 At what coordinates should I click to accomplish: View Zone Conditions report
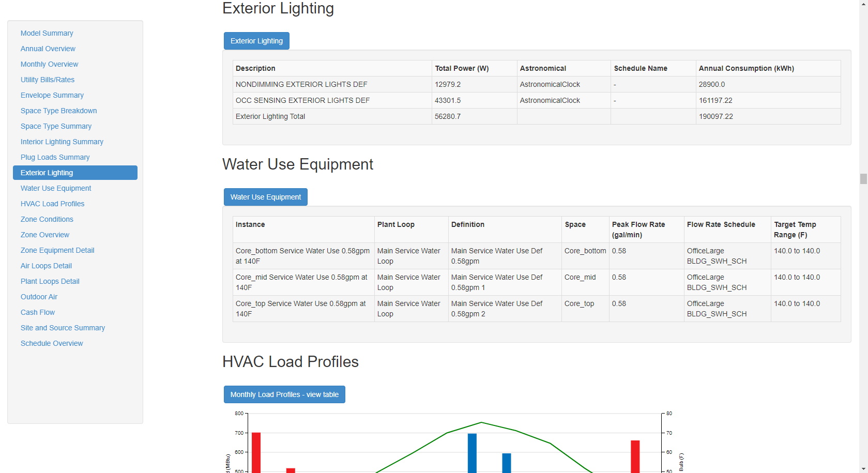[x=47, y=219]
